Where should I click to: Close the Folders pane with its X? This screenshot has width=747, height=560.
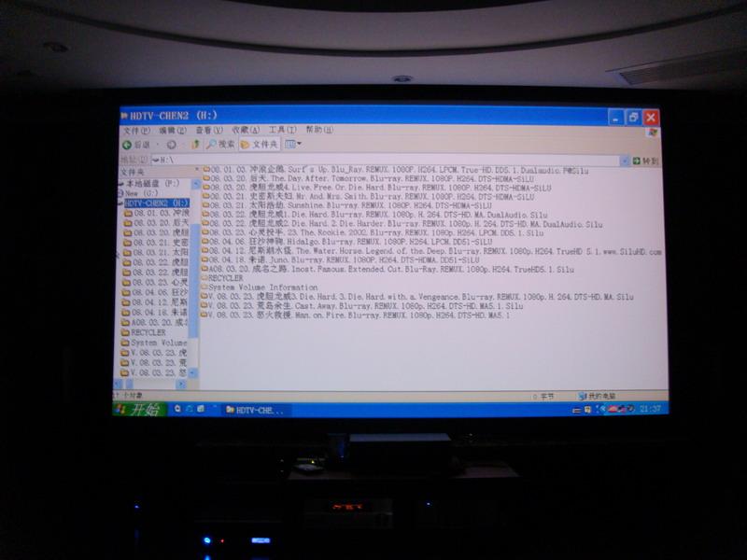coord(196,170)
